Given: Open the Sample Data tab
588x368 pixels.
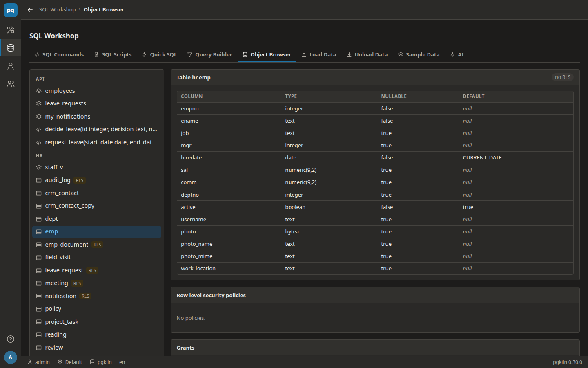Looking at the screenshot, I should point(419,55).
